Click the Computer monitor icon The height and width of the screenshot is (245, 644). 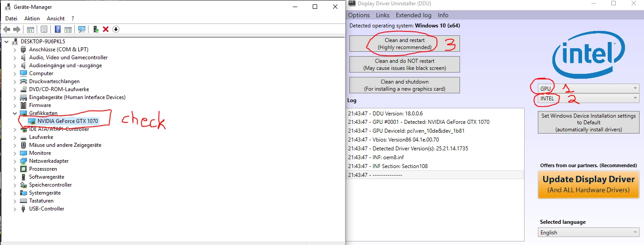click(x=23, y=73)
